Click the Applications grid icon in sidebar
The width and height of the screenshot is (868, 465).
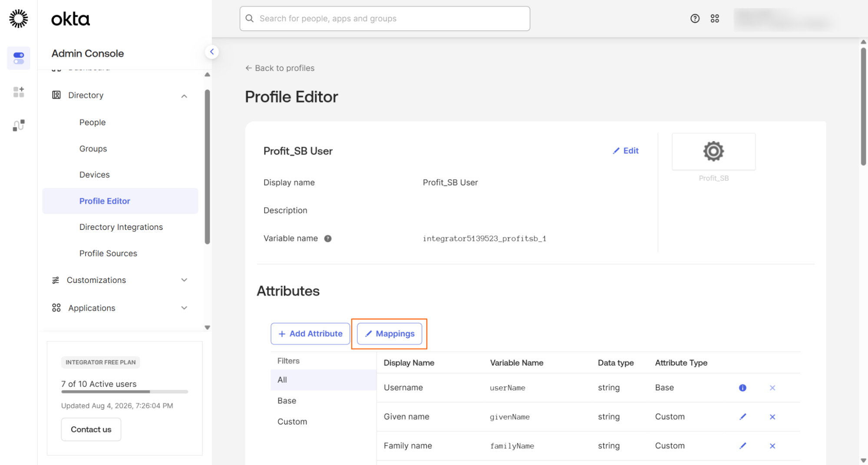[56, 308]
